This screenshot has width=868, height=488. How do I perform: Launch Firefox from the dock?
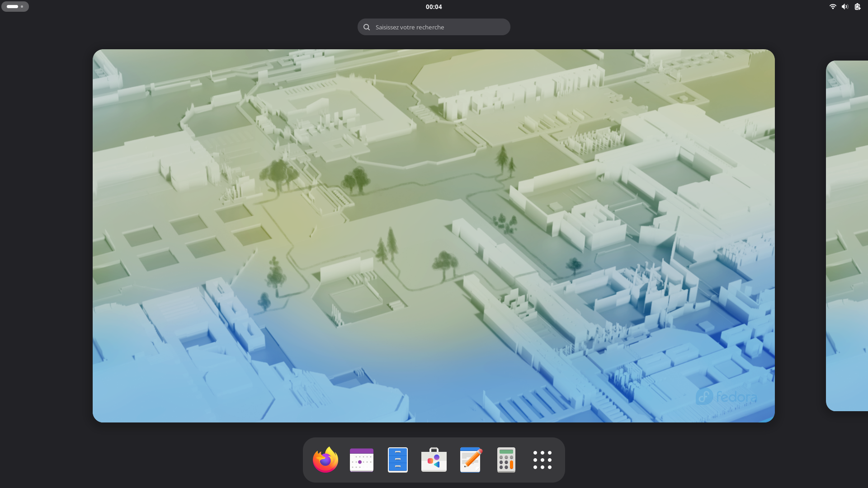point(325,460)
